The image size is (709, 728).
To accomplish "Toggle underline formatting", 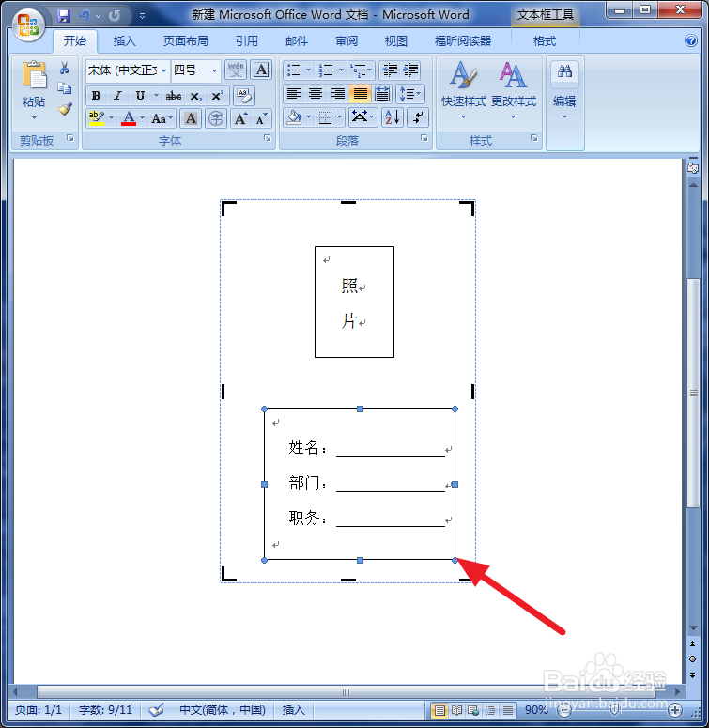I will pyautogui.click(x=140, y=96).
